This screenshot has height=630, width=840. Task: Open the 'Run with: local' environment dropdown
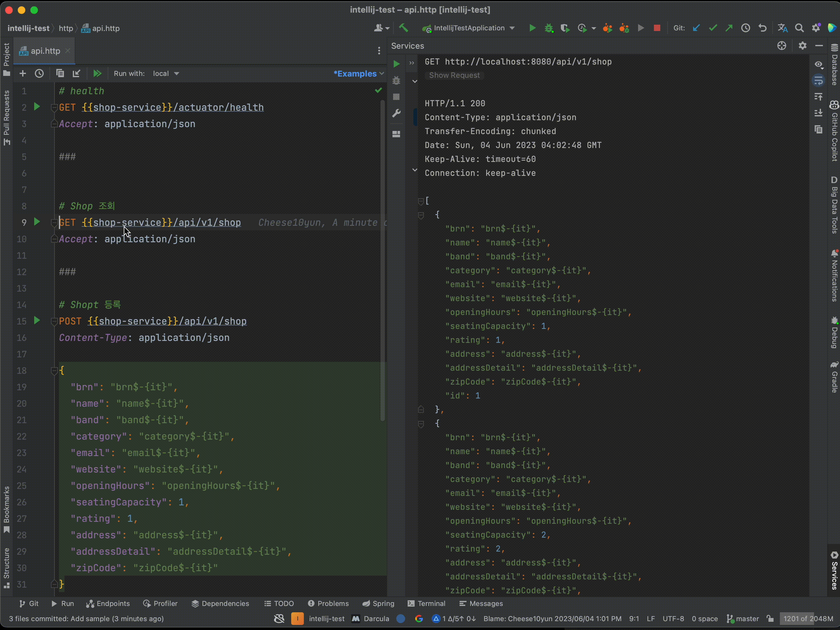tap(166, 73)
